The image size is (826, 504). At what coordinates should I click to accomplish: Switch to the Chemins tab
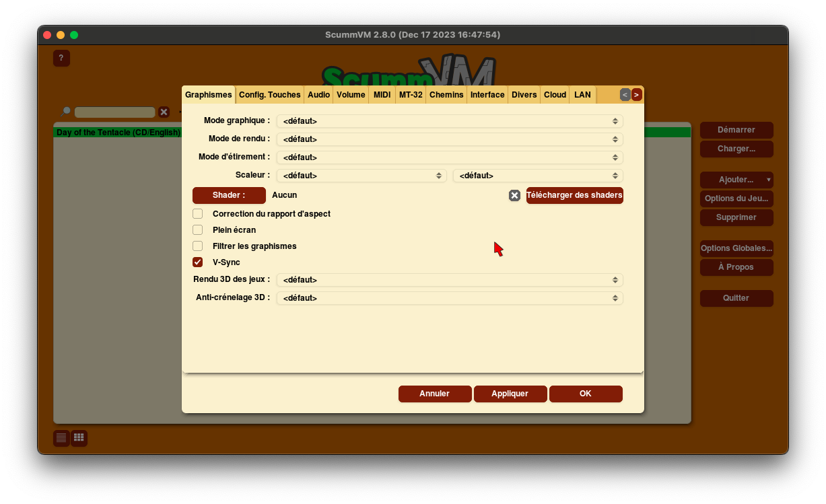tap(446, 95)
